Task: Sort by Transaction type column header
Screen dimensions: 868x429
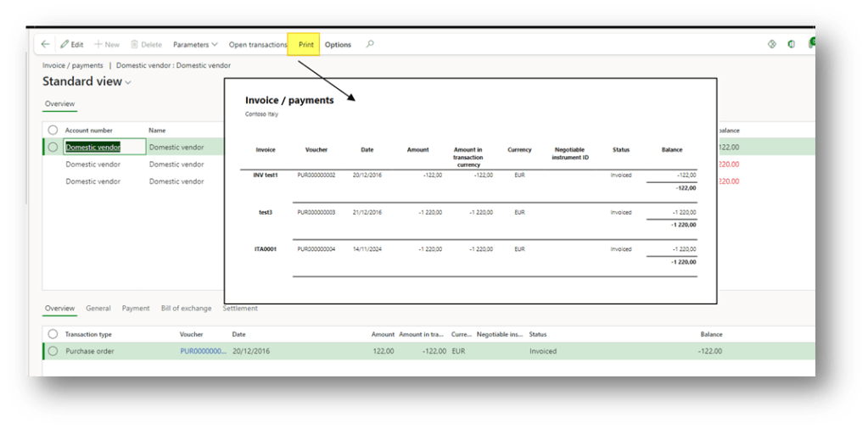Action: point(88,334)
